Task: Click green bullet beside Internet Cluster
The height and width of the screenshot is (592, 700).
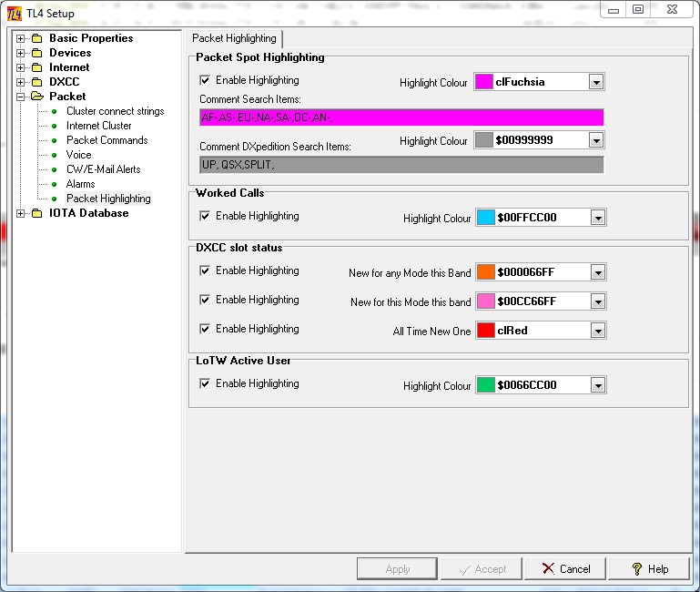Action: pyautogui.click(x=55, y=126)
